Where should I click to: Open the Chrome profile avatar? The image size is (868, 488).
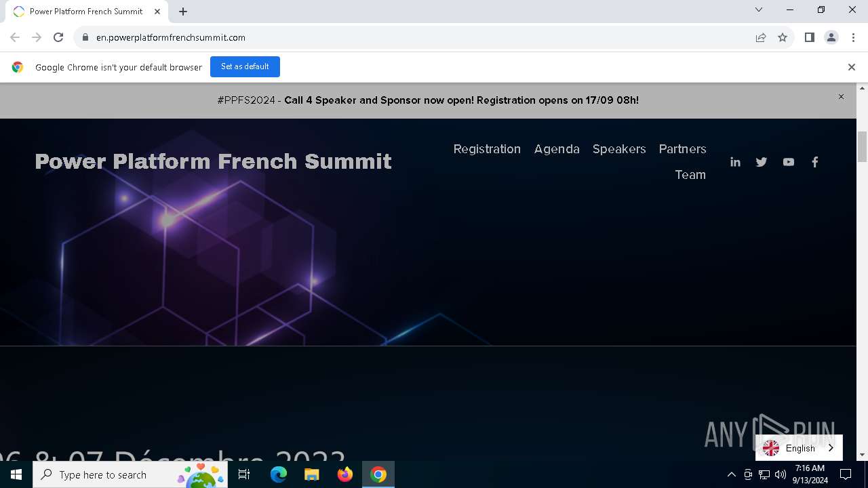coord(831,37)
